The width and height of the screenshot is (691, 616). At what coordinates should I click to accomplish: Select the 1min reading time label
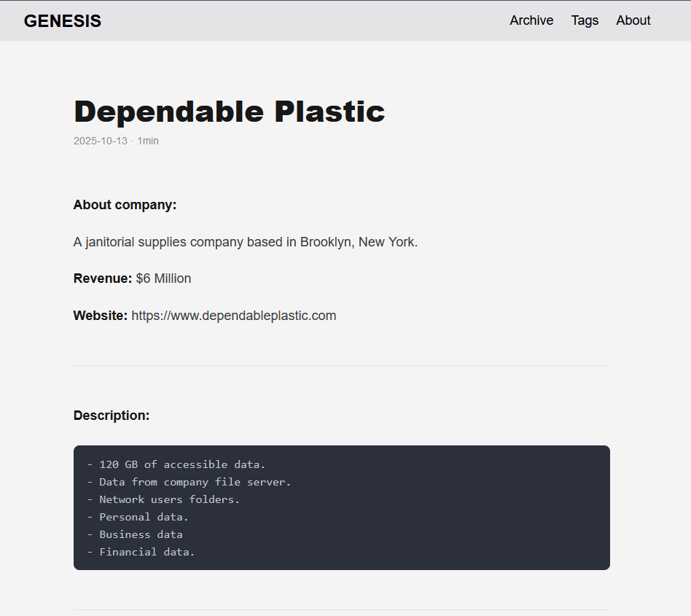coord(148,141)
